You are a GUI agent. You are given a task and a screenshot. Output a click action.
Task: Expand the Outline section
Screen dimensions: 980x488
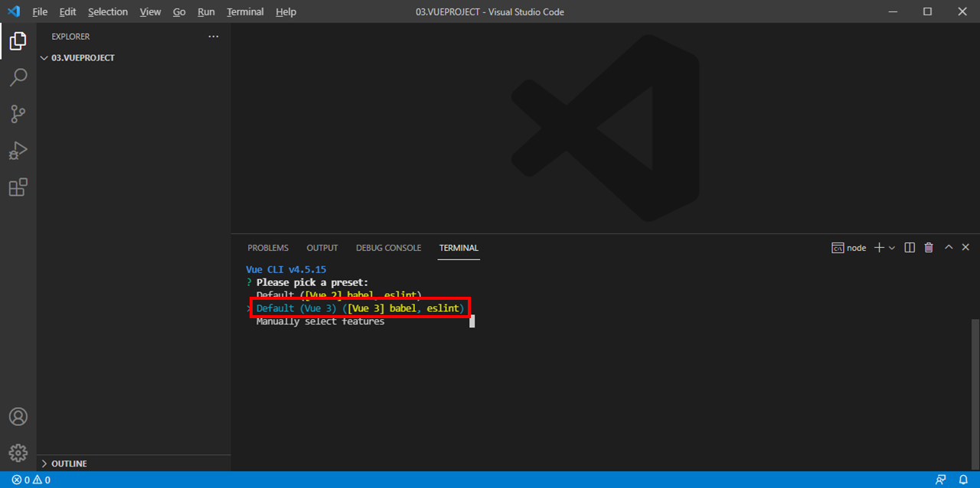tap(134, 464)
